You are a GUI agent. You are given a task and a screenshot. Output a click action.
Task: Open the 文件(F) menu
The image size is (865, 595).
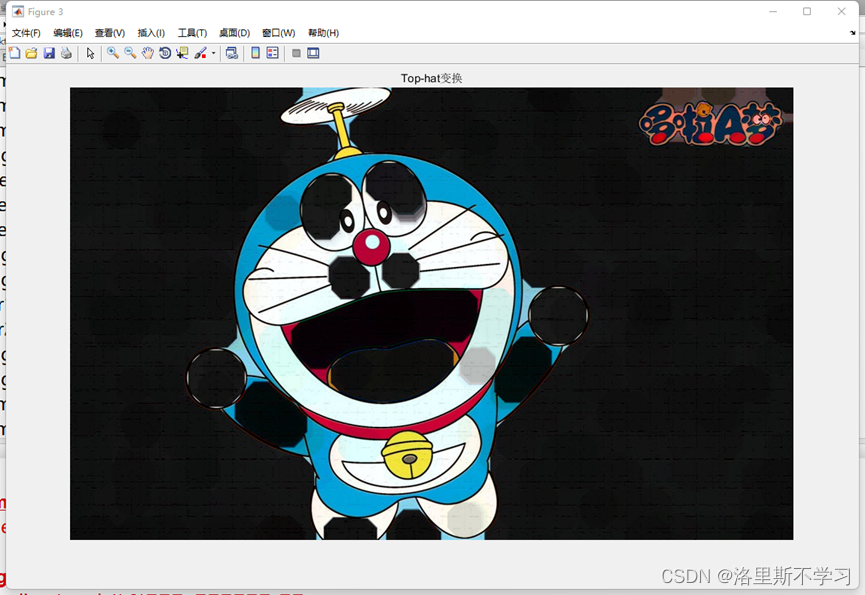(26, 33)
